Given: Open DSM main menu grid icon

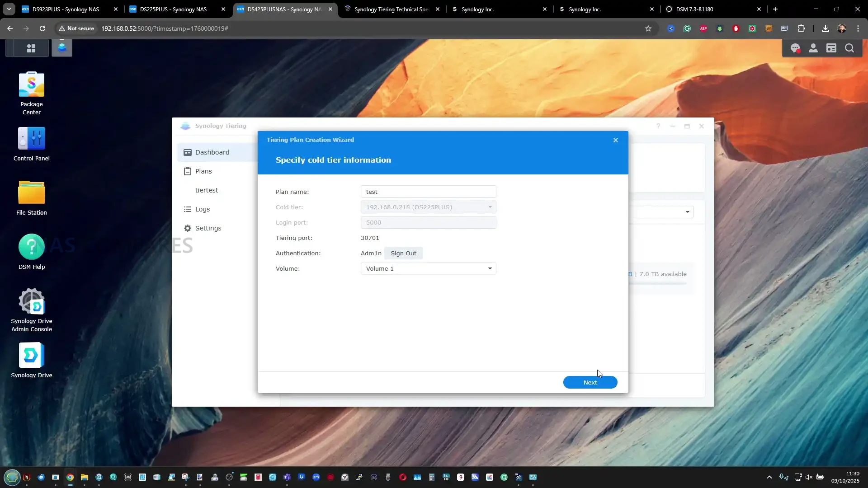Looking at the screenshot, I should tap(31, 48).
